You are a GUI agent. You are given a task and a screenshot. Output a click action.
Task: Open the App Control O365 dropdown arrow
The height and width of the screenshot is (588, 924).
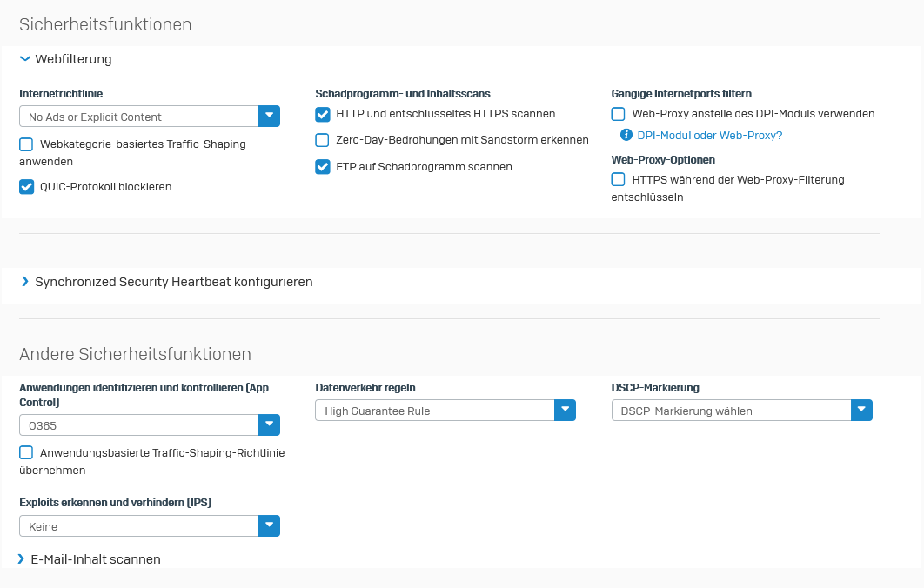(x=270, y=424)
